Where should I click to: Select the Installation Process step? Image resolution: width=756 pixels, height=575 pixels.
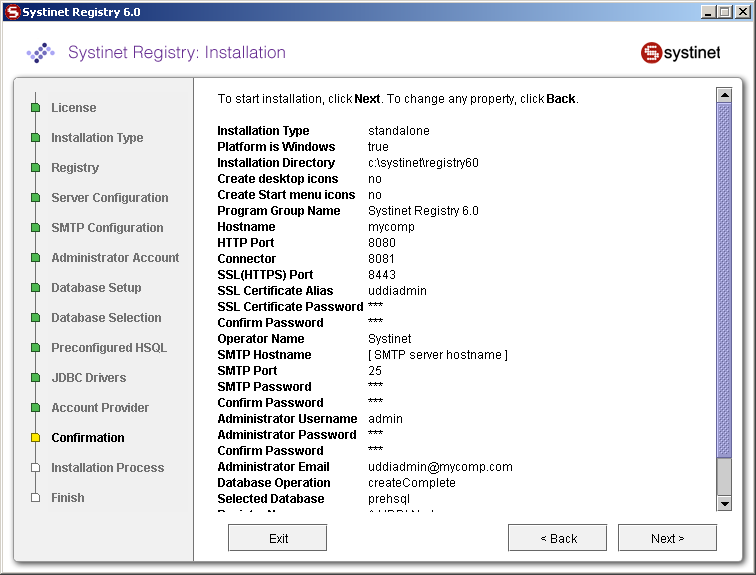[108, 468]
